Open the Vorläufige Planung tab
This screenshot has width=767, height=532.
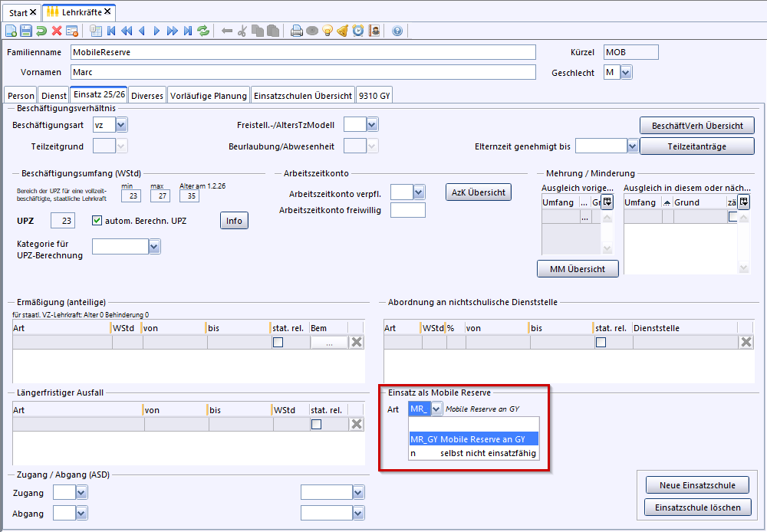tap(209, 96)
